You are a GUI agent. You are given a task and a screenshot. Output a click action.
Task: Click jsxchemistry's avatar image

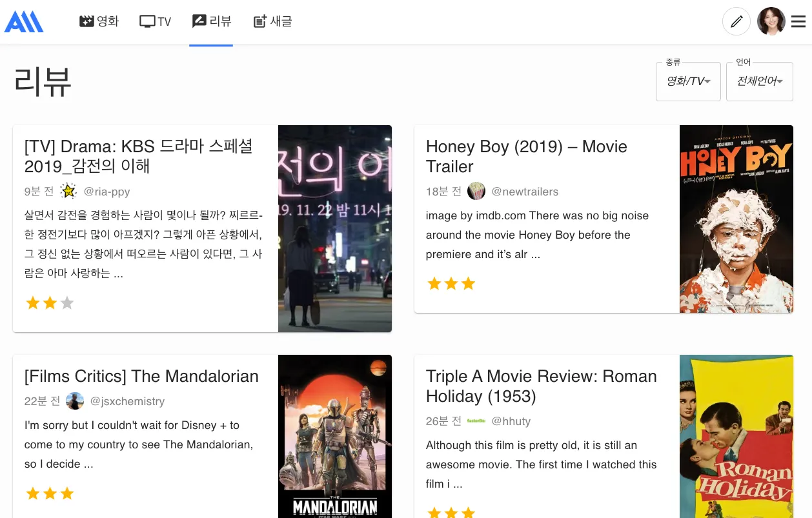tap(75, 401)
